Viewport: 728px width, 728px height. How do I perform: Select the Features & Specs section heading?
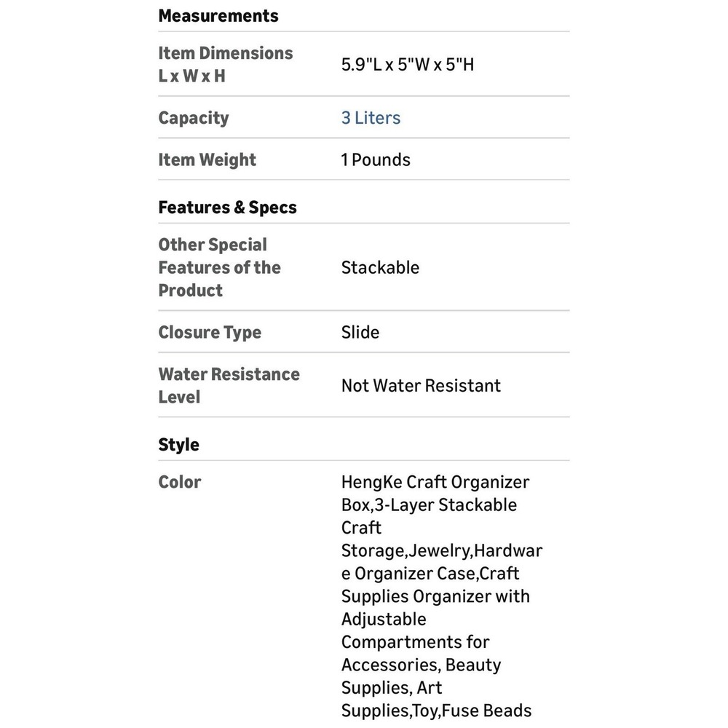[x=227, y=207]
